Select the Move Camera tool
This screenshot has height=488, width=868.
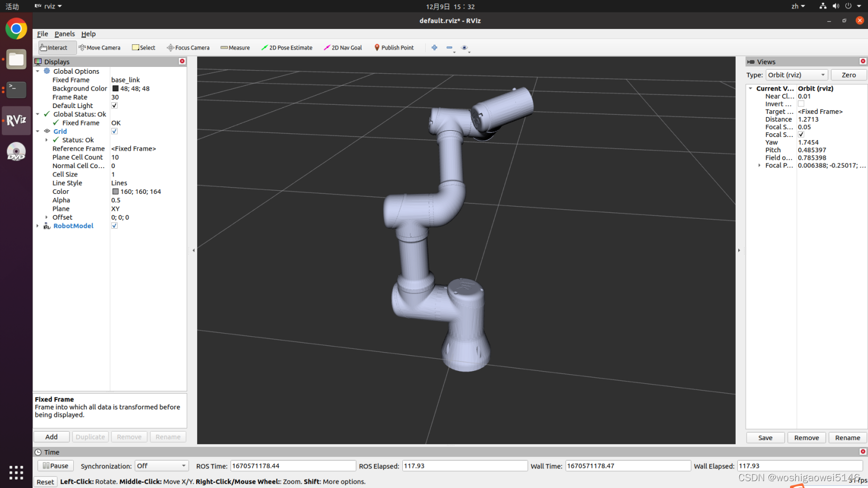tap(100, 47)
